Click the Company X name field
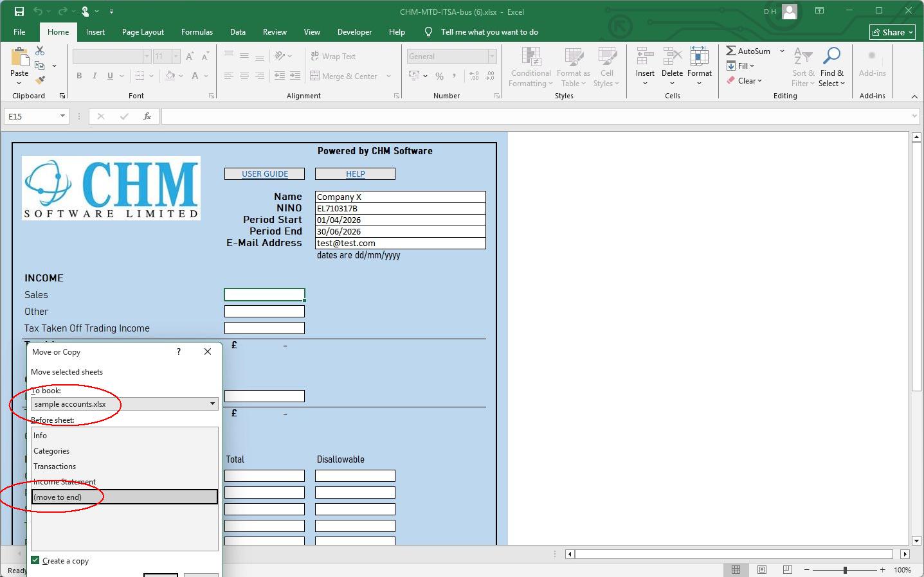The image size is (924, 577). pos(400,197)
